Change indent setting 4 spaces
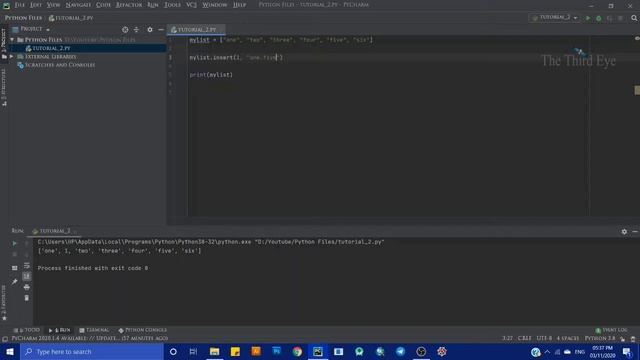 [568, 338]
